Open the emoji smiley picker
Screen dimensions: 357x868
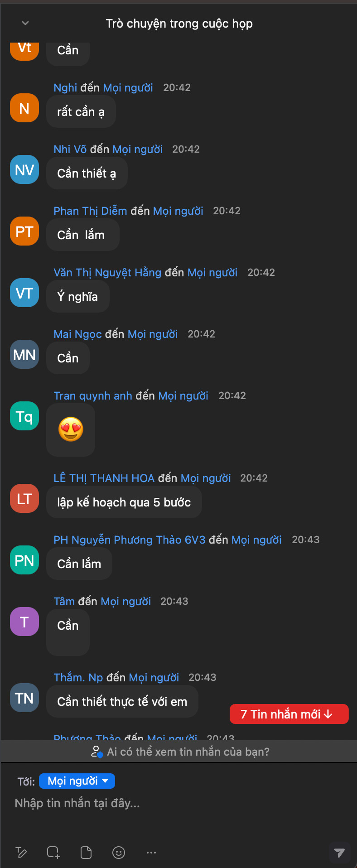[x=119, y=853]
